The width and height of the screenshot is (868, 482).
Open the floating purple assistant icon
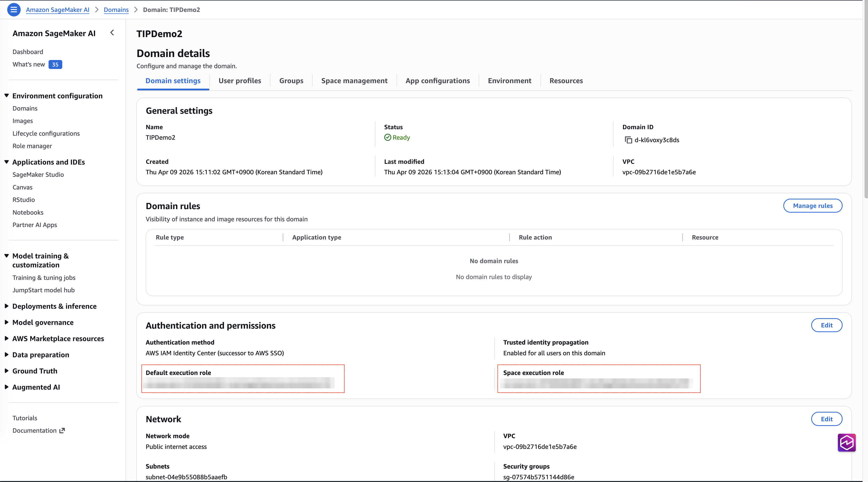[846, 442]
